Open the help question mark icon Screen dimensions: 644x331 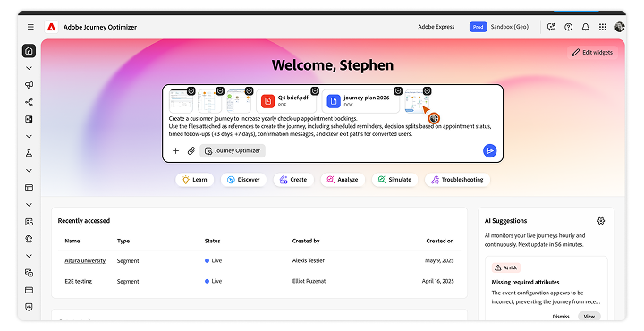(569, 27)
